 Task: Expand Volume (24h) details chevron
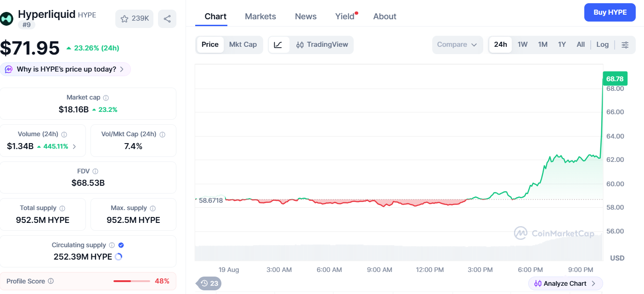pyautogui.click(x=74, y=147)
